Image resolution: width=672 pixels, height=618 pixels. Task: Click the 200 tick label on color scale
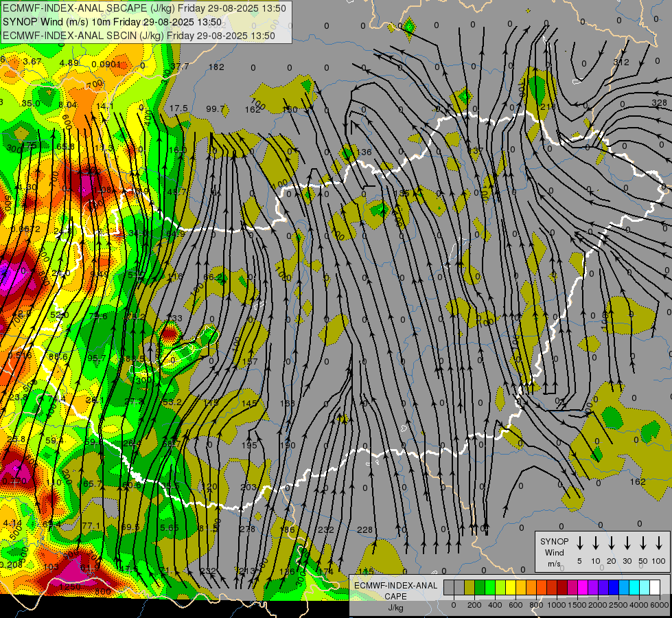[x=474, y=605]
